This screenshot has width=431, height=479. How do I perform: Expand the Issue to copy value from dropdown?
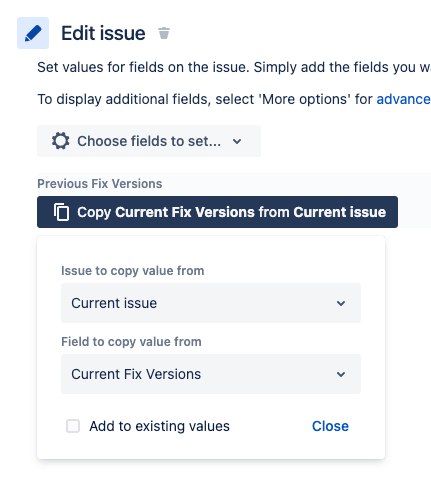pyautogui.click(x=211, y=303)
